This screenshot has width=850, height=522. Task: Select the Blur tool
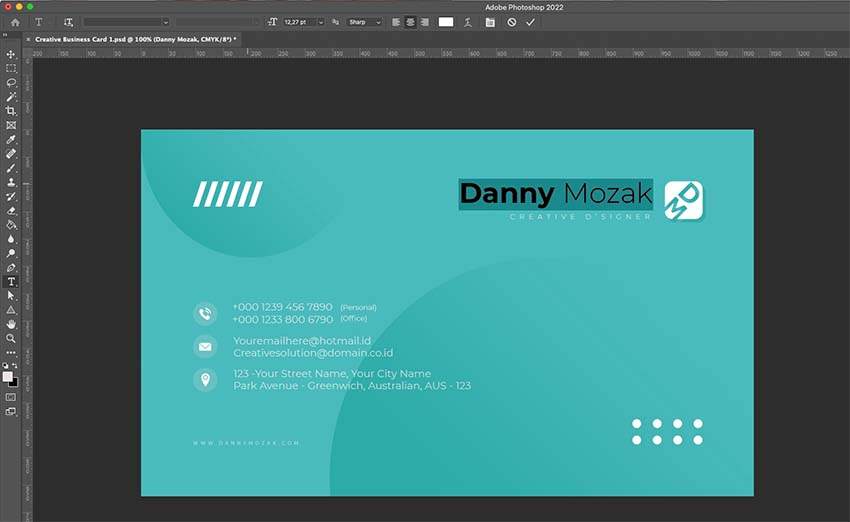(11, 239)
